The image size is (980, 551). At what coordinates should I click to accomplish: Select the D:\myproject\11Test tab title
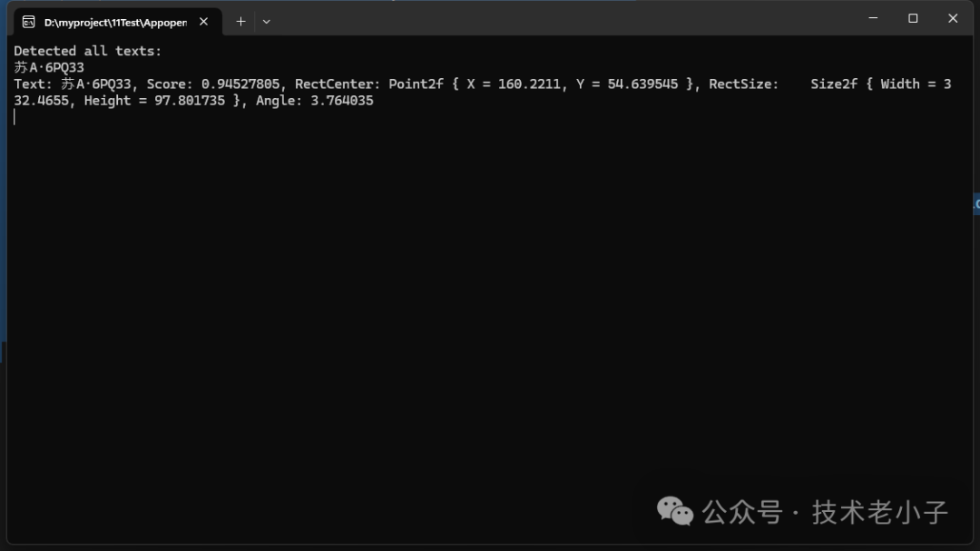pyautogui.click(x=115, y=22)
